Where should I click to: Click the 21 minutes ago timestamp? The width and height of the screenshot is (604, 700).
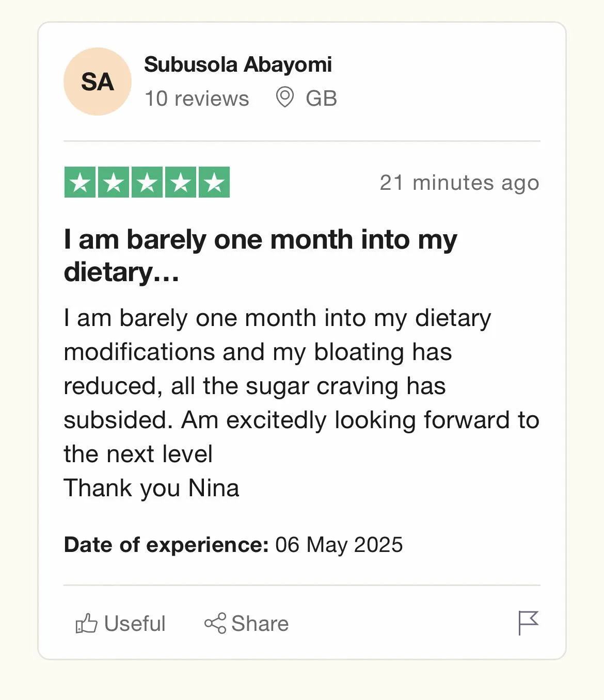(459, 183)
